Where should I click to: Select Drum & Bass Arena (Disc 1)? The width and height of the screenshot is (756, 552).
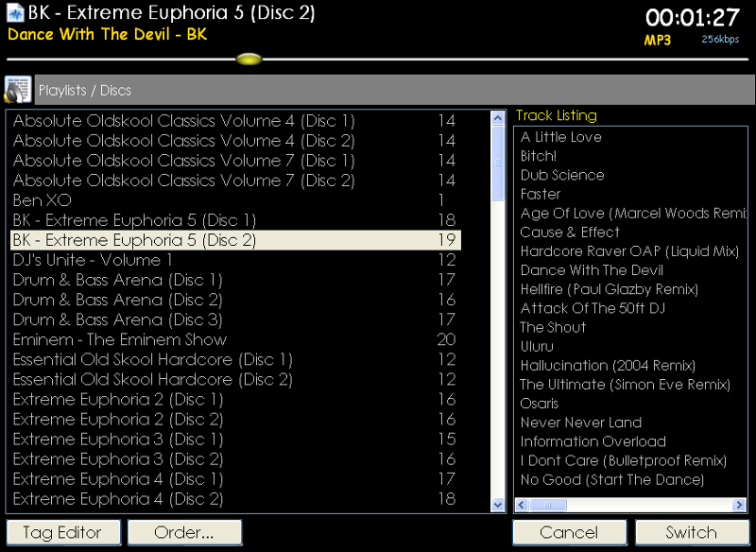click(x=235, y=280)
